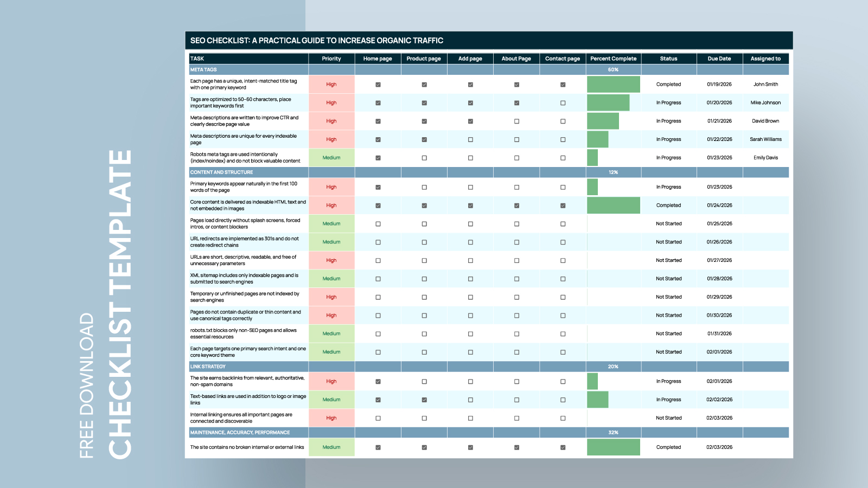The height and width of the screenshot is (488, 868).
Task: Check the Home page box for splash screens task
Action: pos(378,223)
